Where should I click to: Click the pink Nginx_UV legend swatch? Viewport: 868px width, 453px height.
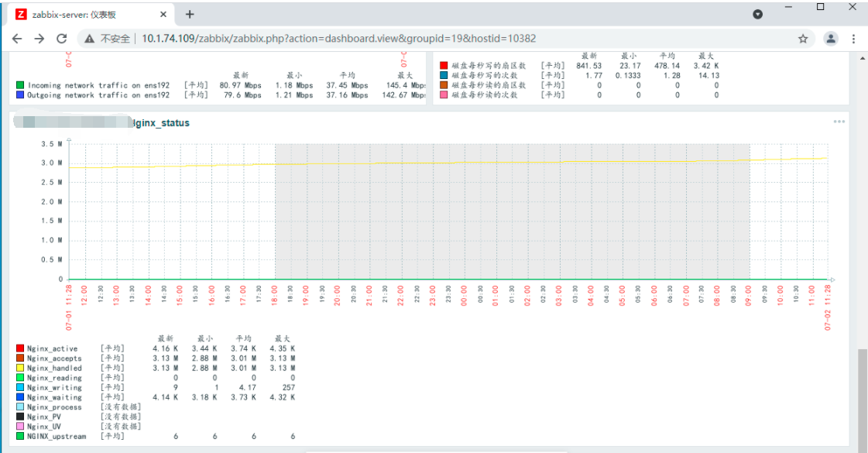pyautogui.click(x=20, y=427)
